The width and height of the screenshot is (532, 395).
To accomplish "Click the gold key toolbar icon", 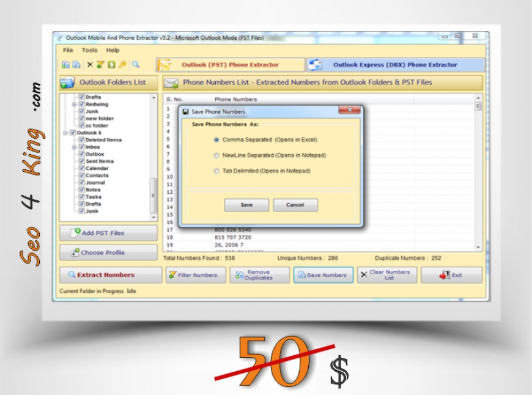I will (122, 64).
